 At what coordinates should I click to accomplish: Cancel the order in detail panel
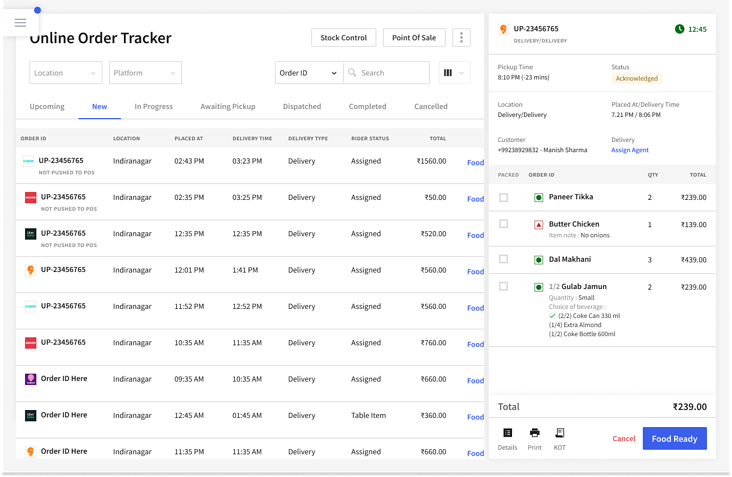point(624,439)
